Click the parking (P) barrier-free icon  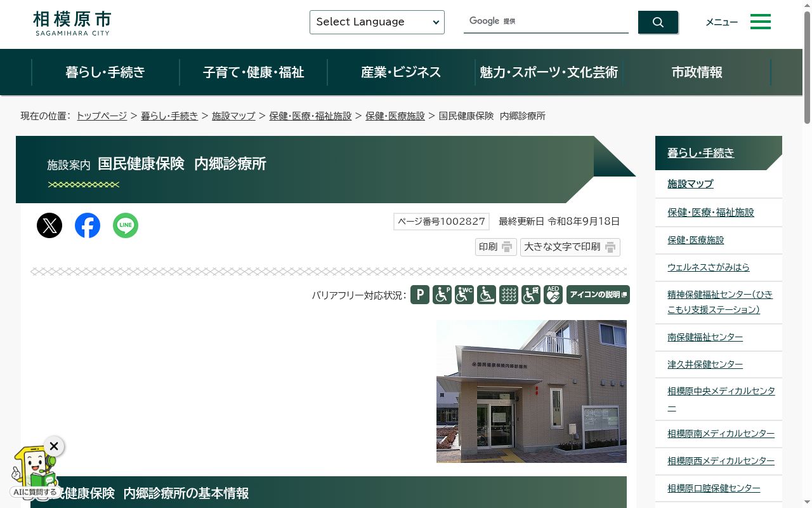(420, 295)
